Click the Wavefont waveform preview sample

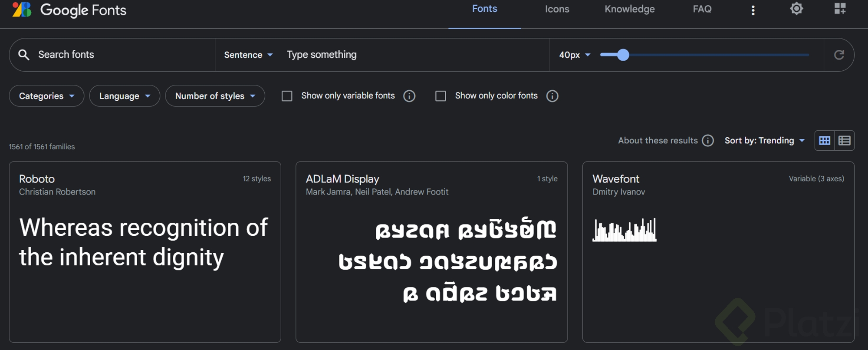(625, 230)
